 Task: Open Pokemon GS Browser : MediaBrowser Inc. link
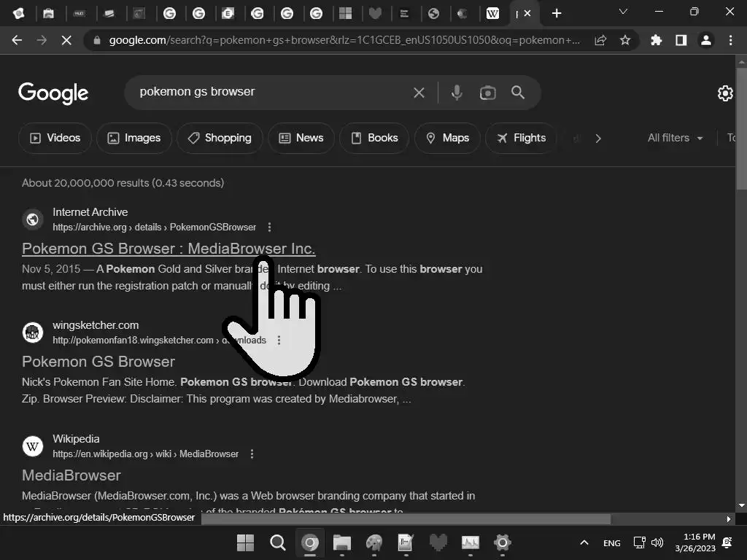point(169,249)
